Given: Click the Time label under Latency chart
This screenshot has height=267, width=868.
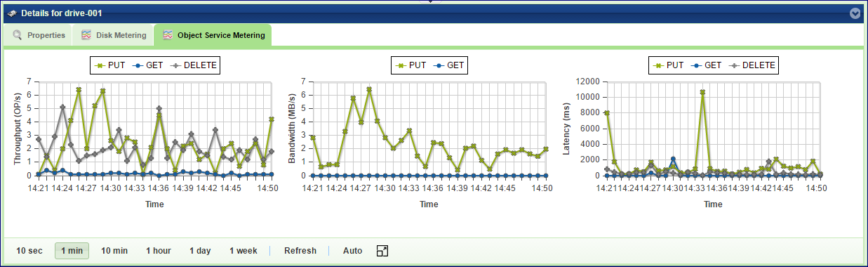Looking at the screenshot, I should tap(713, 204).
